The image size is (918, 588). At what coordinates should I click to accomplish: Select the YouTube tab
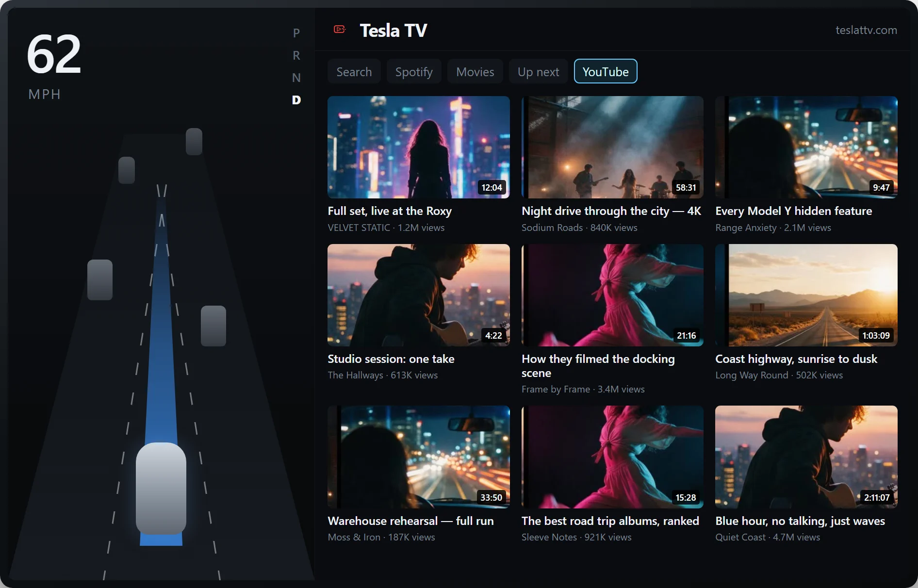pos(605,71)
